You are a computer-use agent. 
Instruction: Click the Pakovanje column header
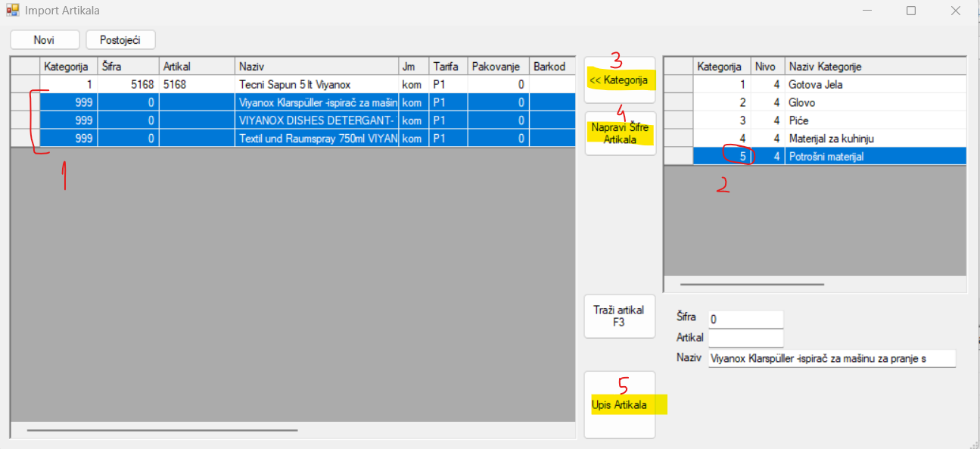click(498, 67)
